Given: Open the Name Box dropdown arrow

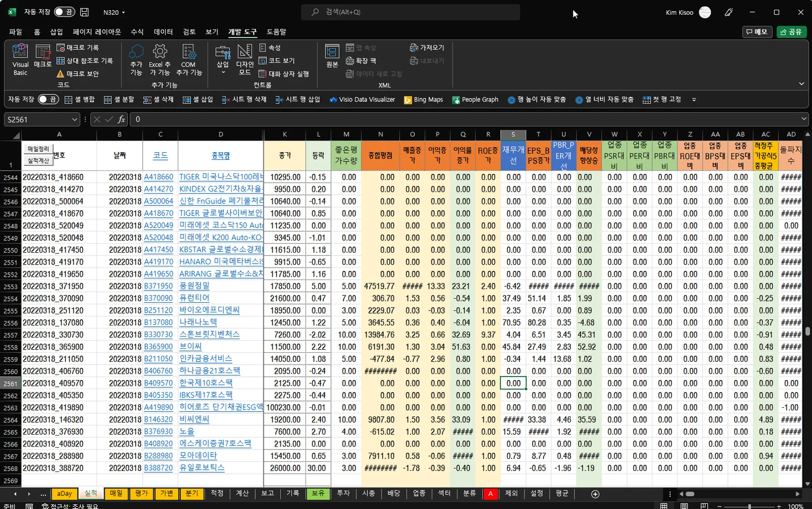Looking at the screenshot, I should click(x=74, y=119).
